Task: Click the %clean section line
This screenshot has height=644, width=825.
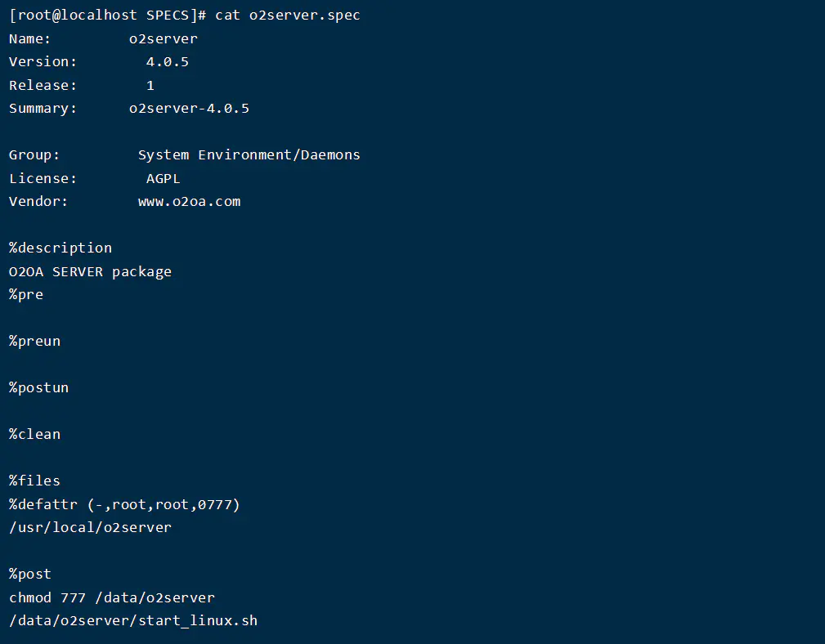Action: tap(34, 434)
